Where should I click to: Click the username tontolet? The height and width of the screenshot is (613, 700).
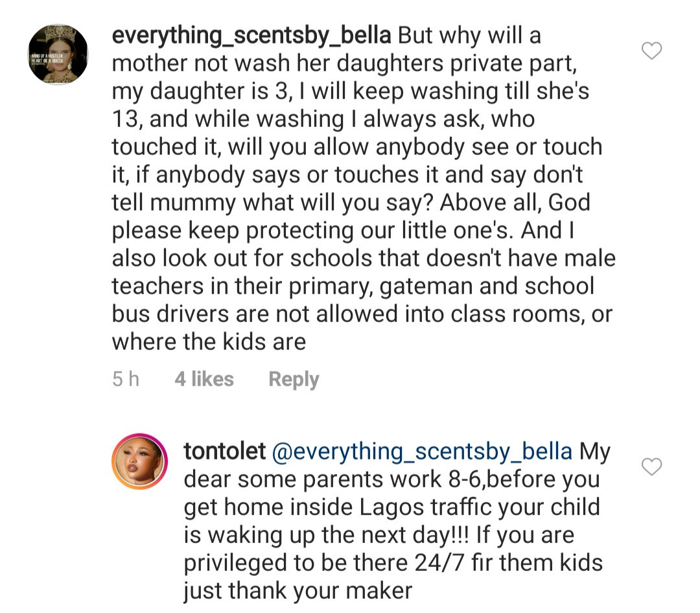(x=224, y=451)
